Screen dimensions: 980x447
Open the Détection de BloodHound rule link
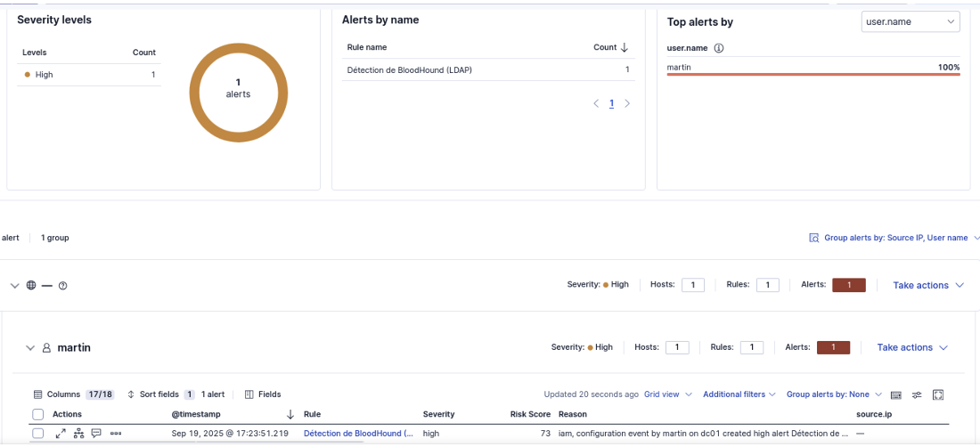[358, 434]
